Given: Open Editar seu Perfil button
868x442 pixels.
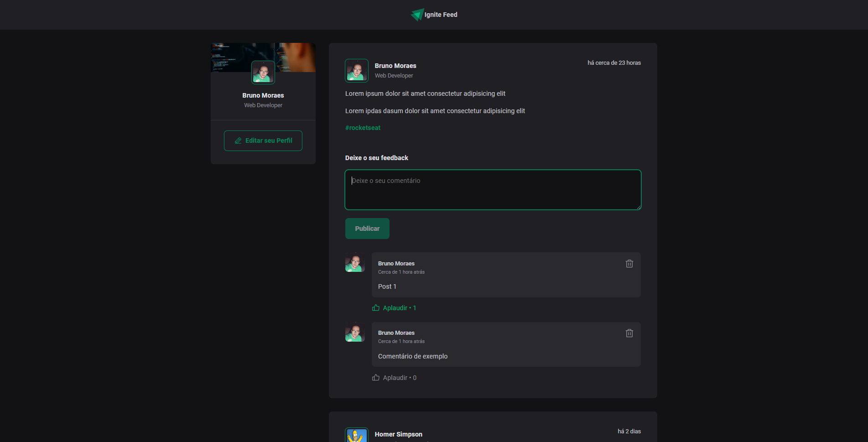Looking at the screenshot, I should pos(263,140).
